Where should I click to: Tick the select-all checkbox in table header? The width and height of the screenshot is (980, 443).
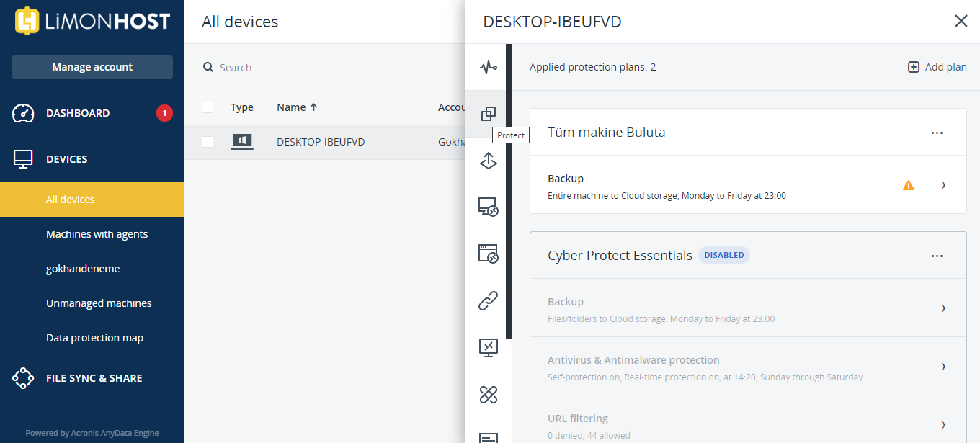[x=208, y=107]
